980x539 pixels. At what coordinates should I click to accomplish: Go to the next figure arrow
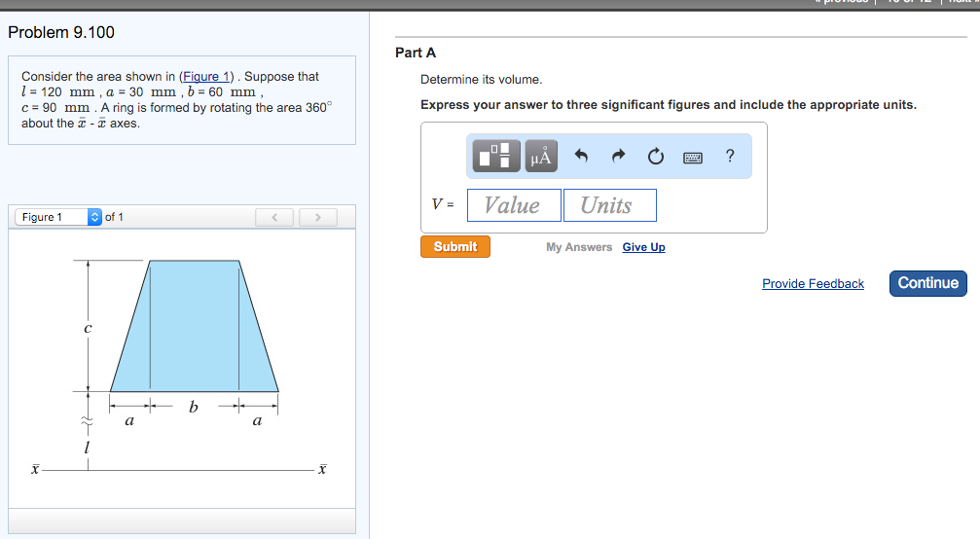click(317, 217)
